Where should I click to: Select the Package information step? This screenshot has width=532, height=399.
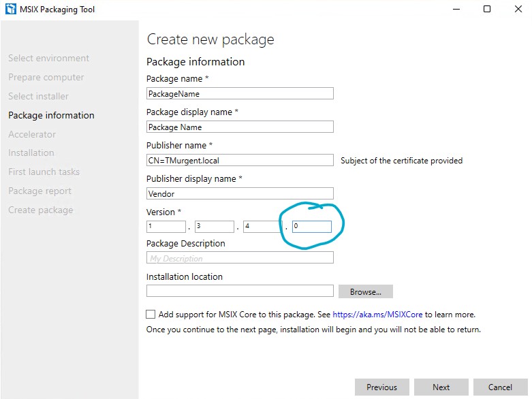(51, 115)
